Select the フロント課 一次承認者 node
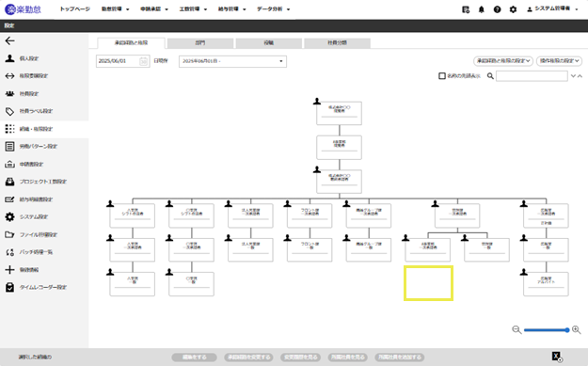Viewport: 588px width, 366px height. (310, 215)
